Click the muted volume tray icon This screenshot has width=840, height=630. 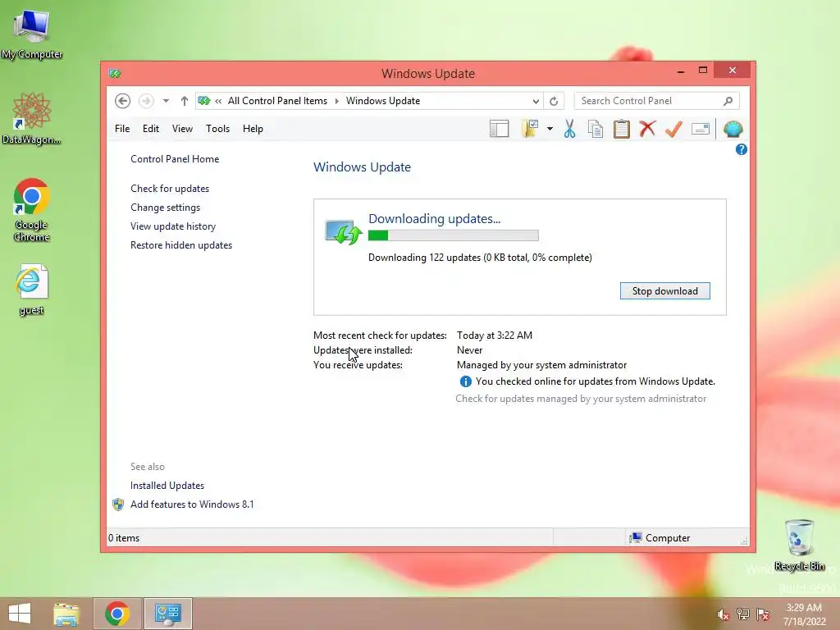(x=723, y=614)
